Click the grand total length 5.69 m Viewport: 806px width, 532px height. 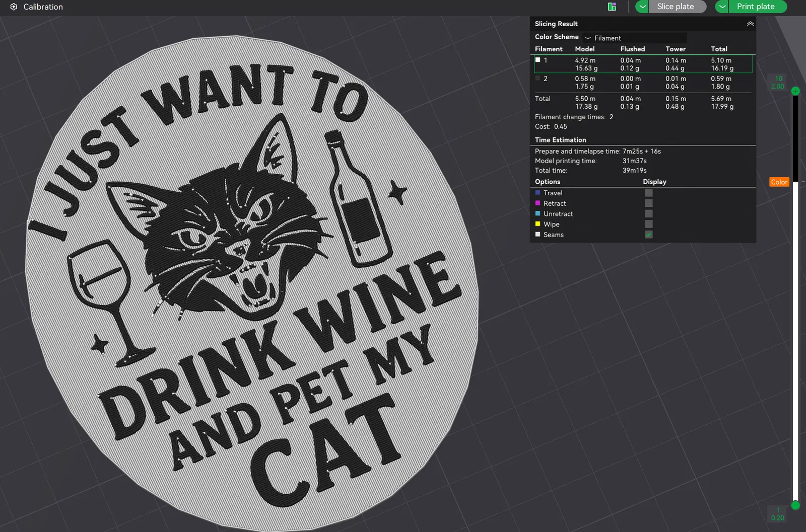(x=721, y=99)
